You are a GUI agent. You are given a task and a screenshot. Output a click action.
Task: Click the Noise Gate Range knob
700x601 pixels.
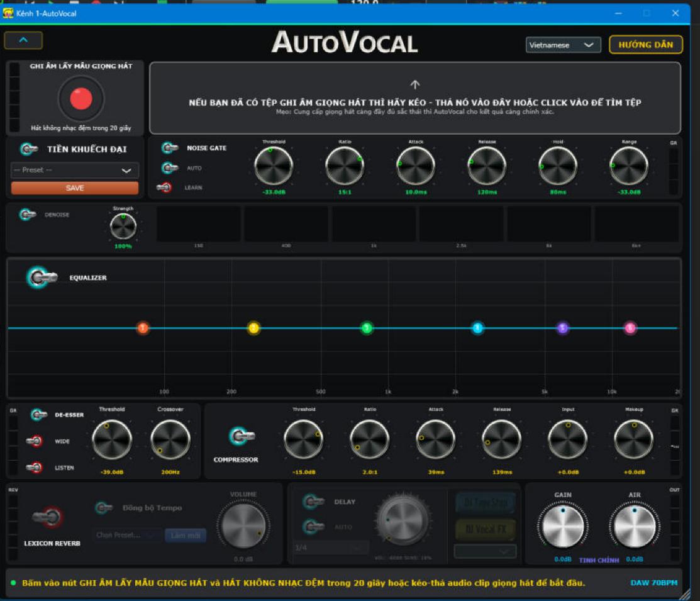(x=628, y=166)
